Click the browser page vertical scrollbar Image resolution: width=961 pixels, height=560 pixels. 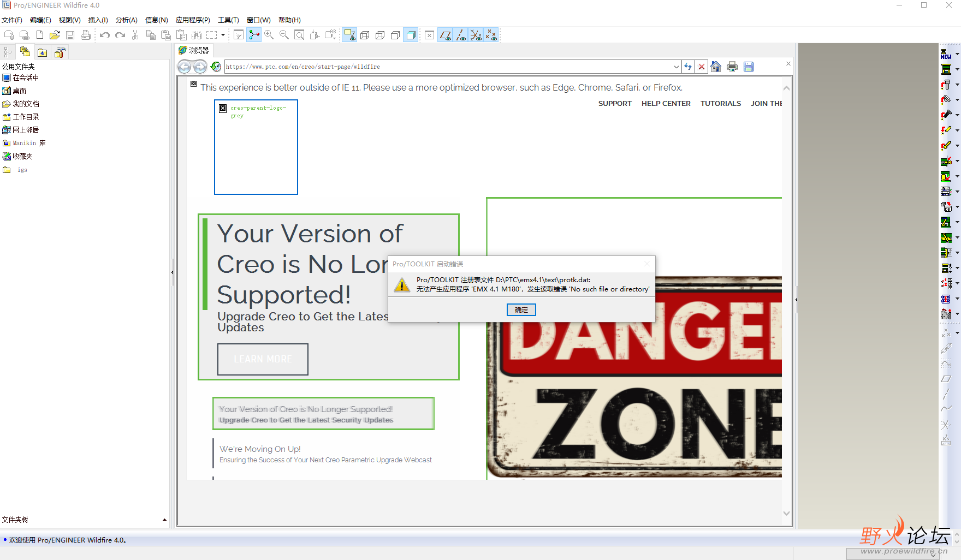[786, 300]
